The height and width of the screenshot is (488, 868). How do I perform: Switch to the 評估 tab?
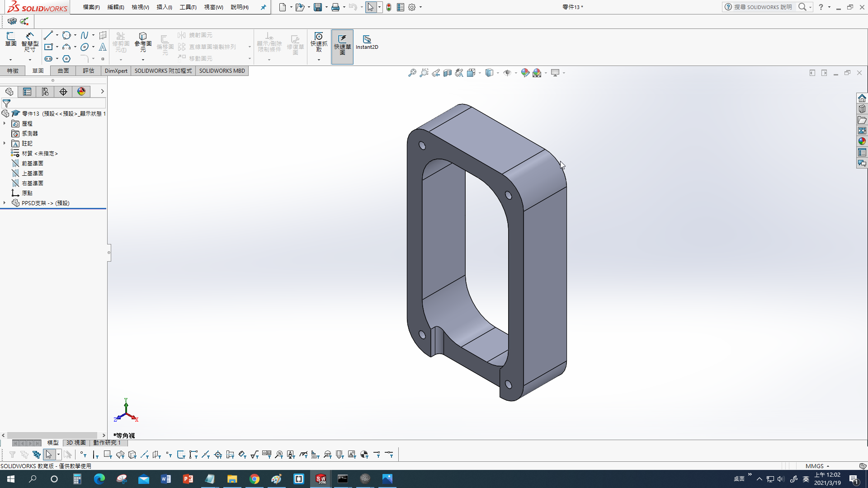(89, 71)
